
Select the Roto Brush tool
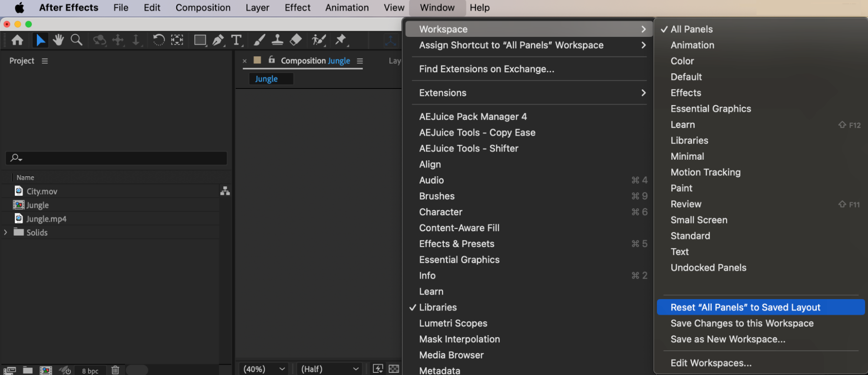click(x=319, y=40)
